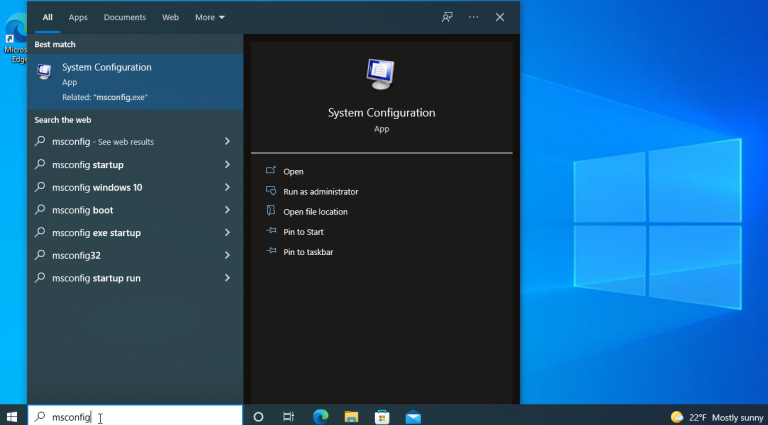768x425 pixels.
Task: Click the Pin to taskbar pin icon
Action: click(x=271, y=251)
